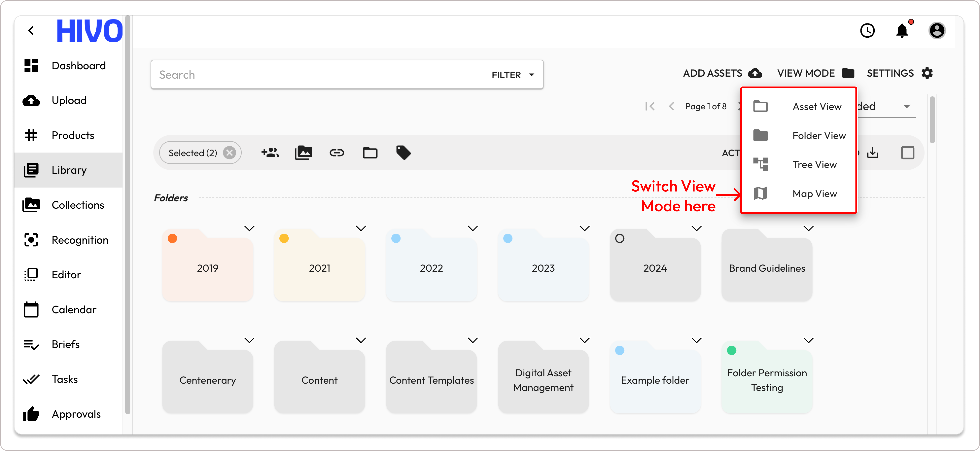Click the orange dot on the 2019 folder

pos(172,238)
